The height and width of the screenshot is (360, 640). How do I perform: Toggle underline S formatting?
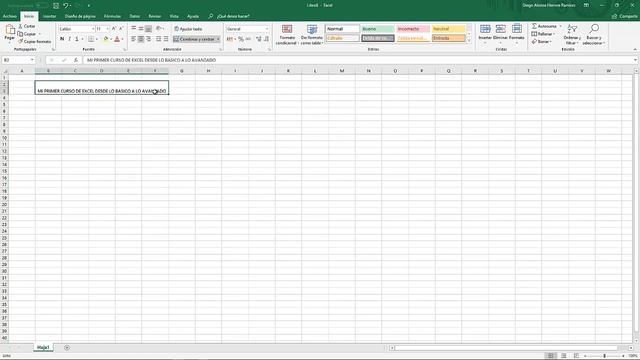click(x=77, y=39)
